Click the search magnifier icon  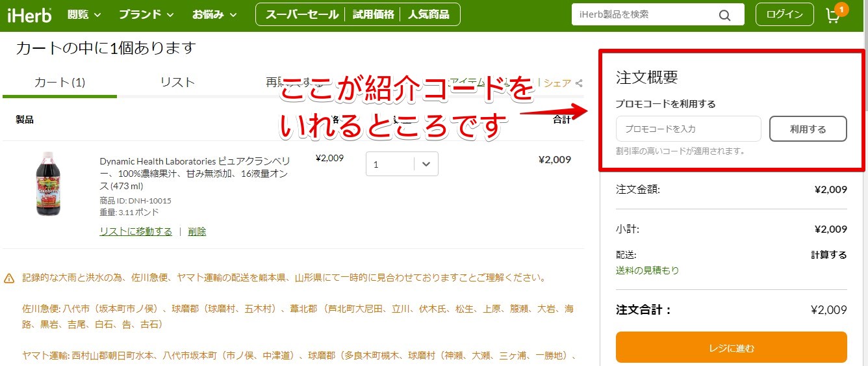click(724, 15)
